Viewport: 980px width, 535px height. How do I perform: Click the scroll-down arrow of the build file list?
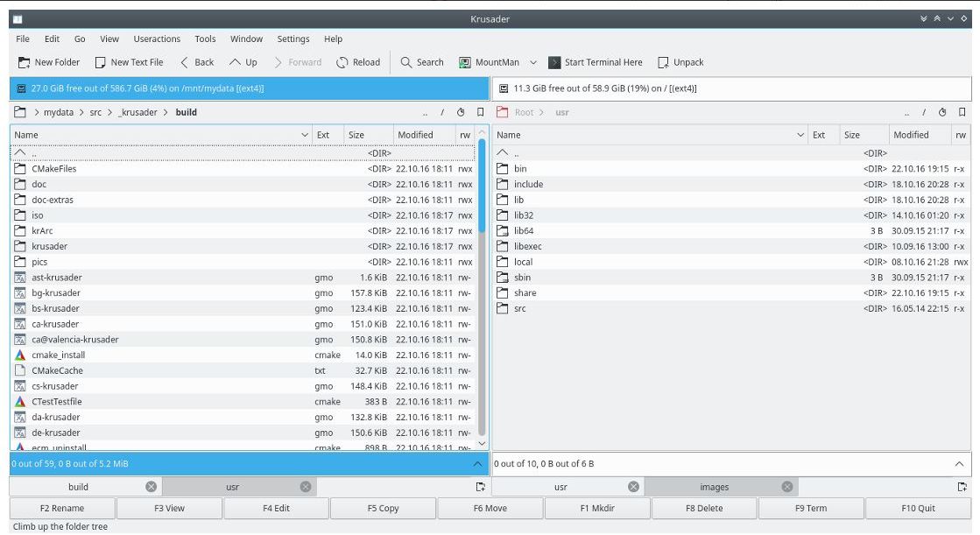(x=482, y=443)
